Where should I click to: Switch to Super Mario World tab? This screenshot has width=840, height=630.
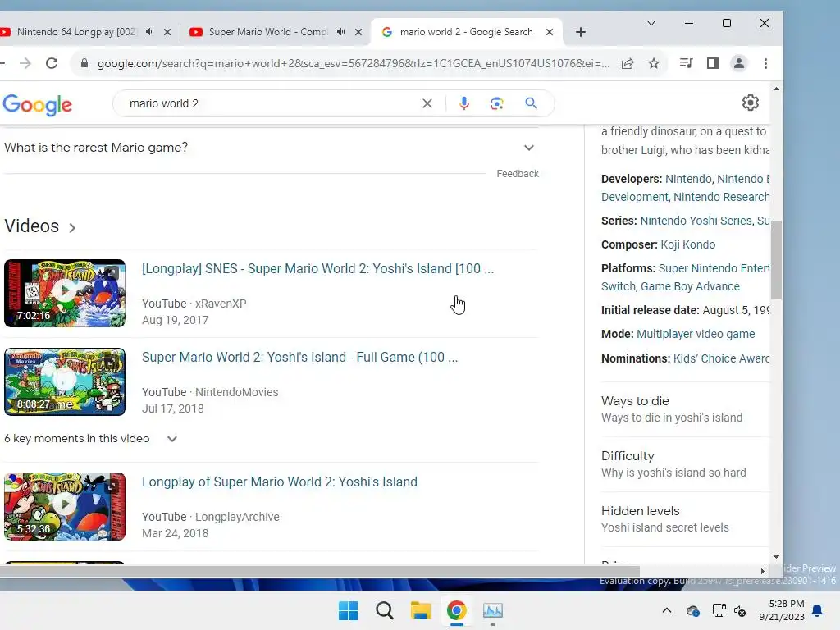click(267, 32)
